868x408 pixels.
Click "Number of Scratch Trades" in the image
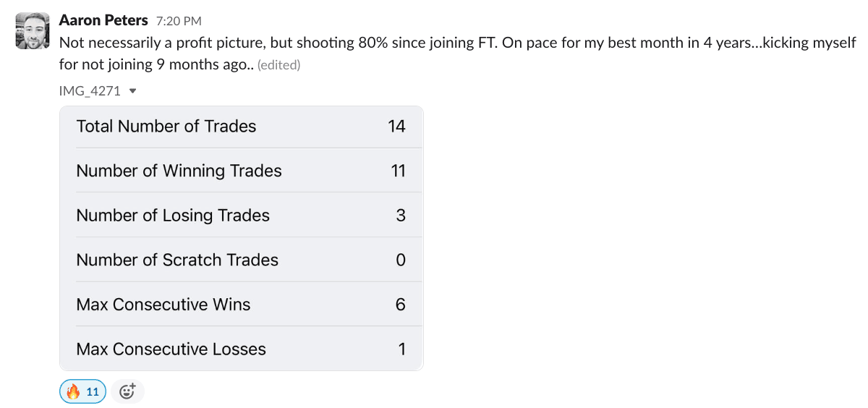(x=177, y=260)
